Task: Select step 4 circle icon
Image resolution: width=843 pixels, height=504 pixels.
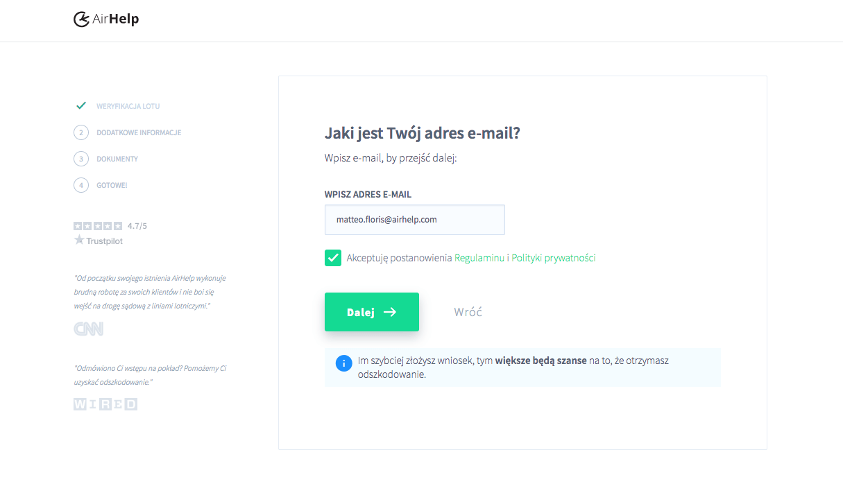Action: pos(81,185)
